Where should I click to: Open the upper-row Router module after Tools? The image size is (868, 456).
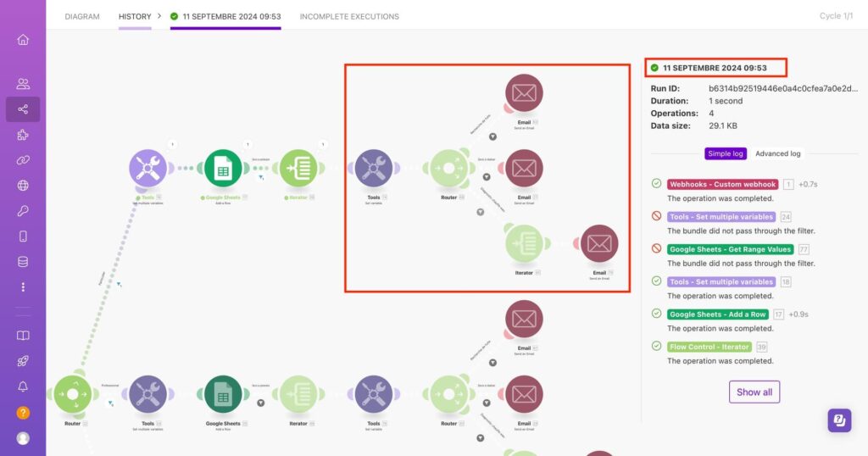(449, 168)
